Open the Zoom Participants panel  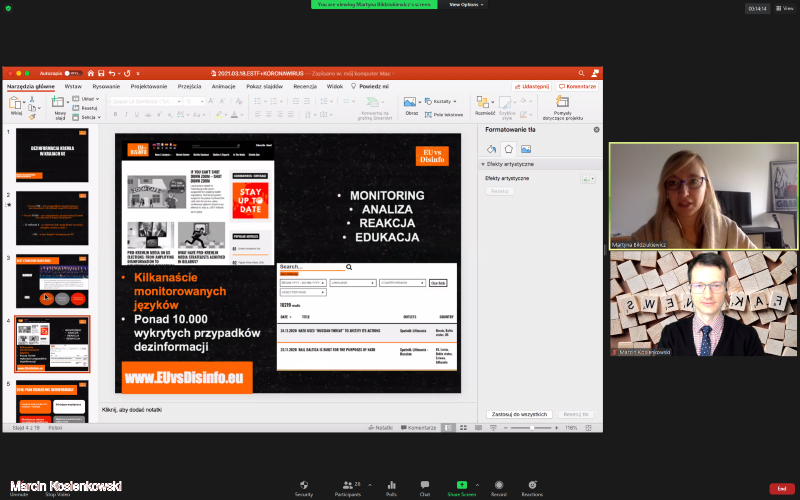click(348, 486)
